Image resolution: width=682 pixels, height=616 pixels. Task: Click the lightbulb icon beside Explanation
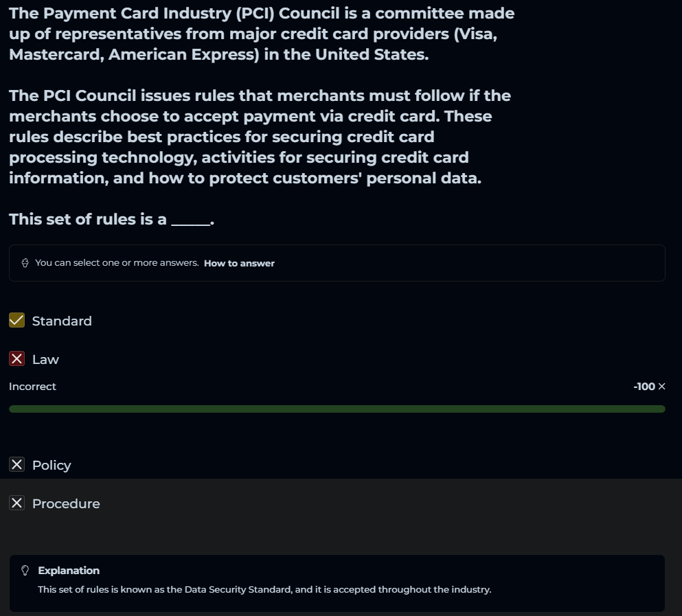pos(25,571)
